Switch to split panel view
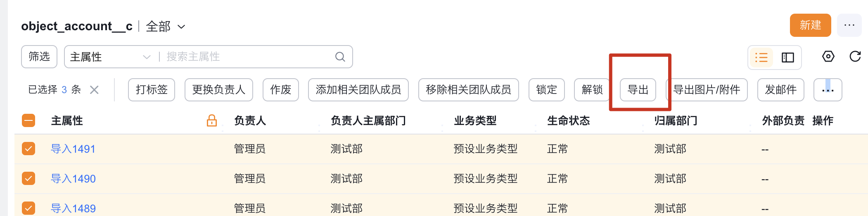The height and width of the screenshot is (216, 868). click(x=787, y=58)
